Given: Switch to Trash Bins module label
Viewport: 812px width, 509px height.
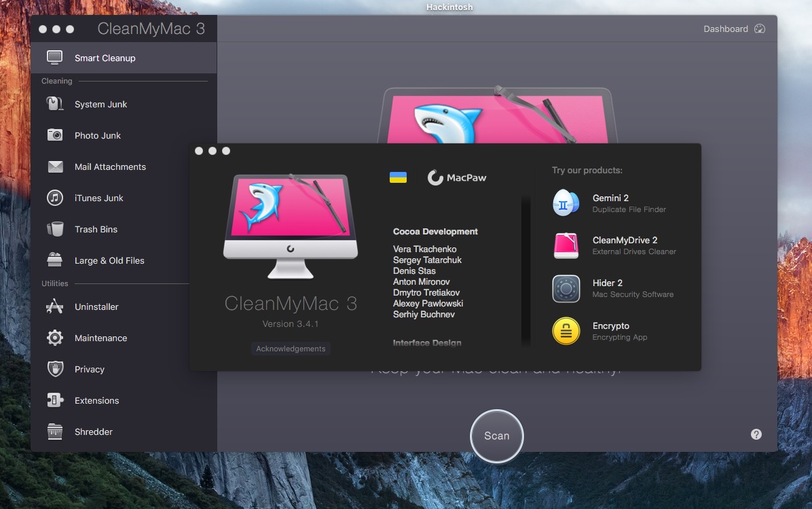Looking at the screenshot, I should pyautogui.click(x=96, y=229).
